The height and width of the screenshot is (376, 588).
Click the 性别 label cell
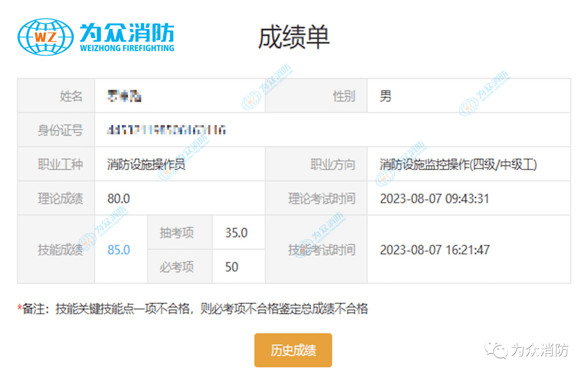click(316, 96)
